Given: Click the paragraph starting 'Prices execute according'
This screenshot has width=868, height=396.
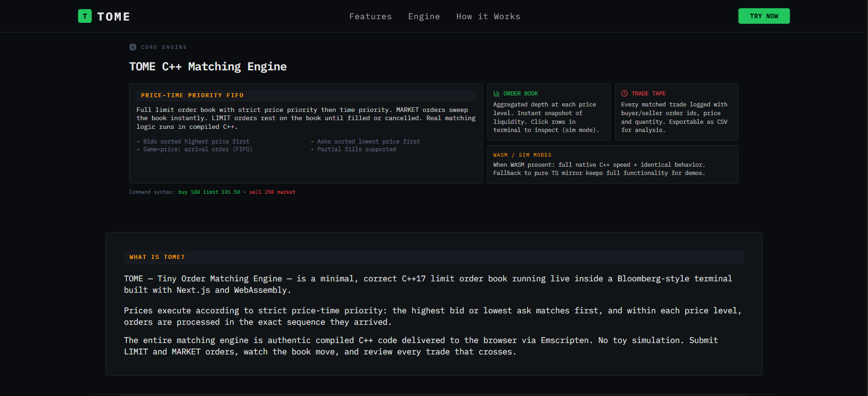Looking at the screenshot, I should (x=433, y=316).
